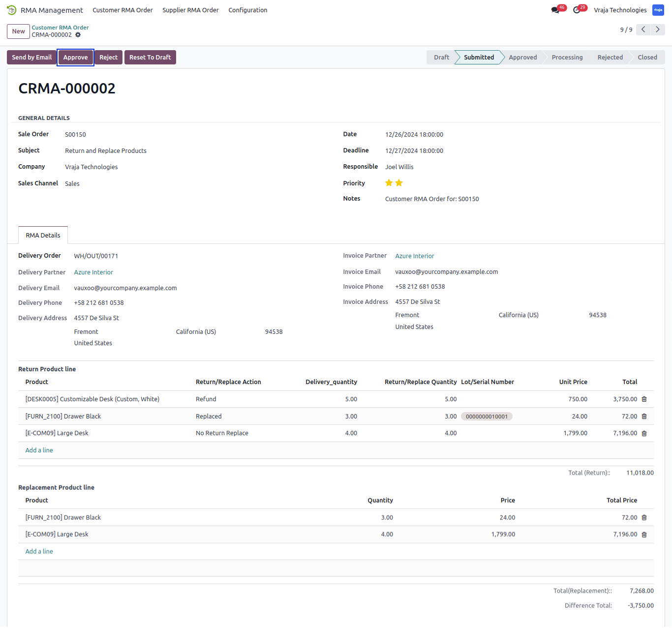Delete the Drawer Black return line
The image size is (672, 628).
point(644,417)
